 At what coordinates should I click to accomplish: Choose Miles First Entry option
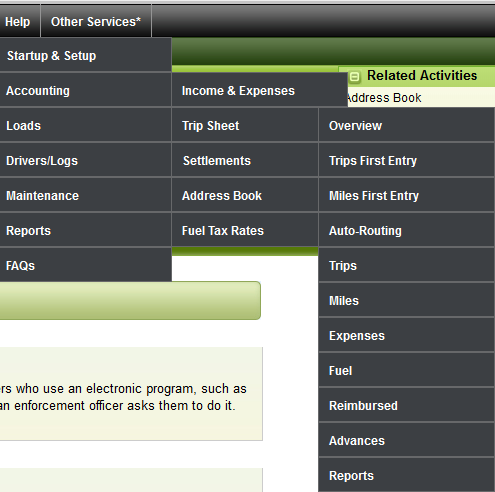tap(406, 195)
